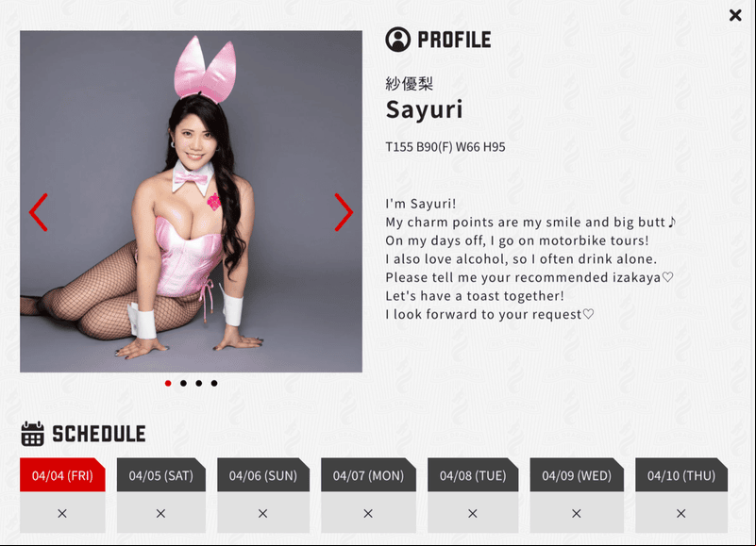Viewport: 756px width, 546px height.
Task: Choose the 04/08 (TUE) schedule tab
Action: [x=473, y=475]
